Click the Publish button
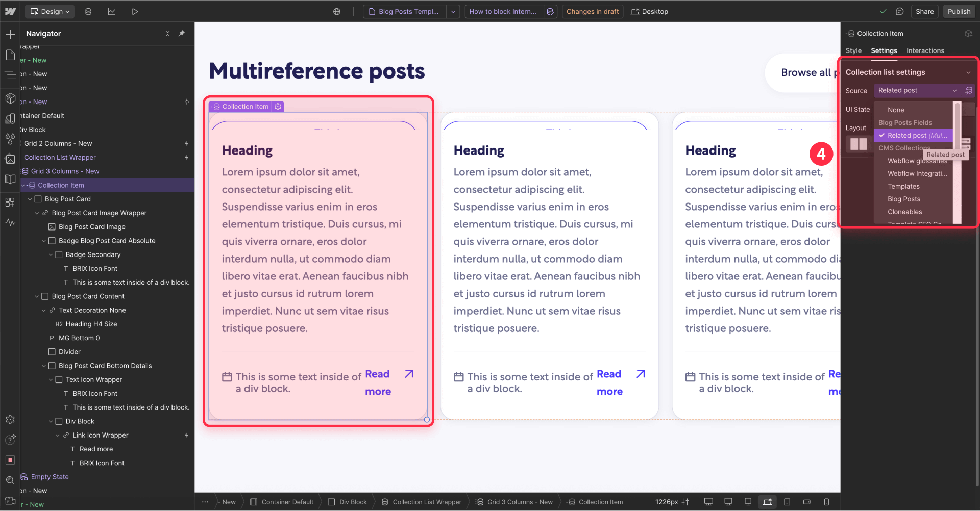Viewport: 980px width, 511px height. tap(959, 11)
